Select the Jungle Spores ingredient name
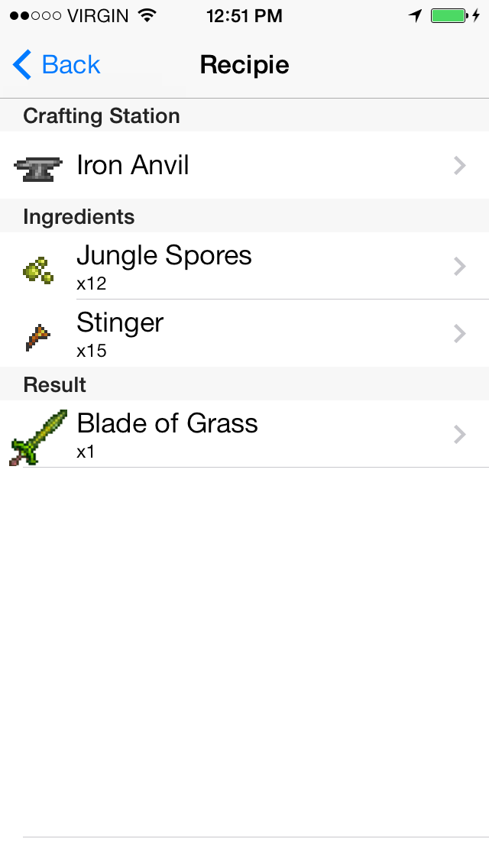489x868 pixels. click(164, 255)
